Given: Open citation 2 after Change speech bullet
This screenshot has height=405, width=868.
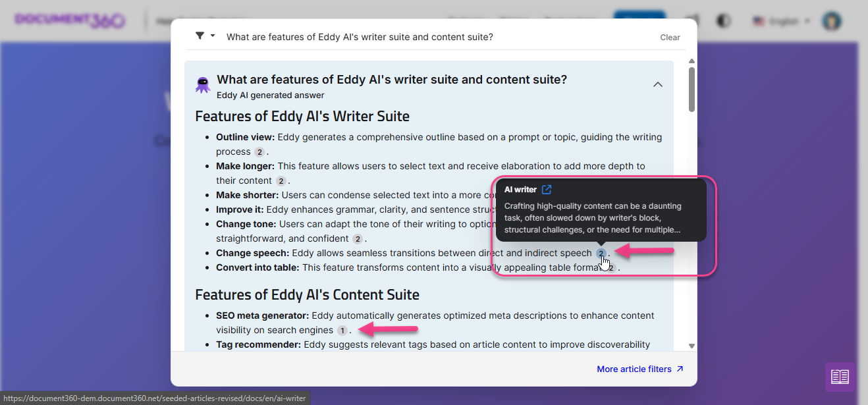Looking at the screenshot, I should coord(601,254).
